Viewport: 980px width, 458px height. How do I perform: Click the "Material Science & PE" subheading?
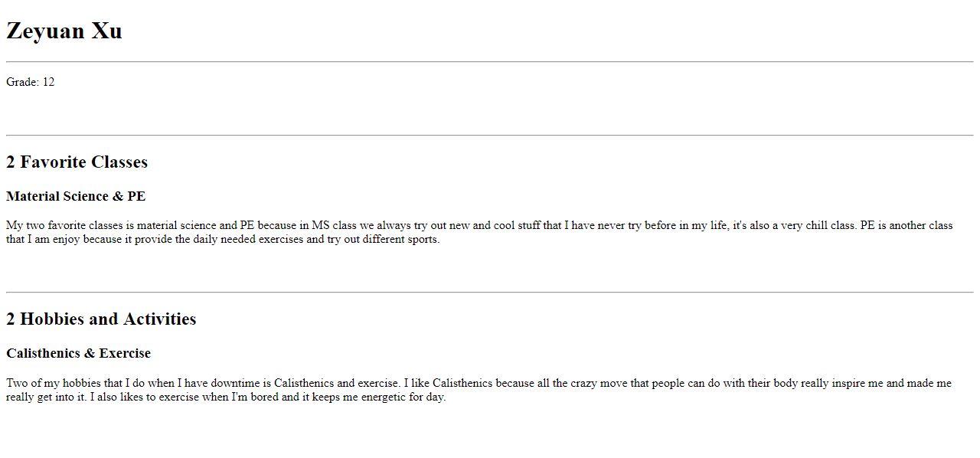[x=76, y=197]
